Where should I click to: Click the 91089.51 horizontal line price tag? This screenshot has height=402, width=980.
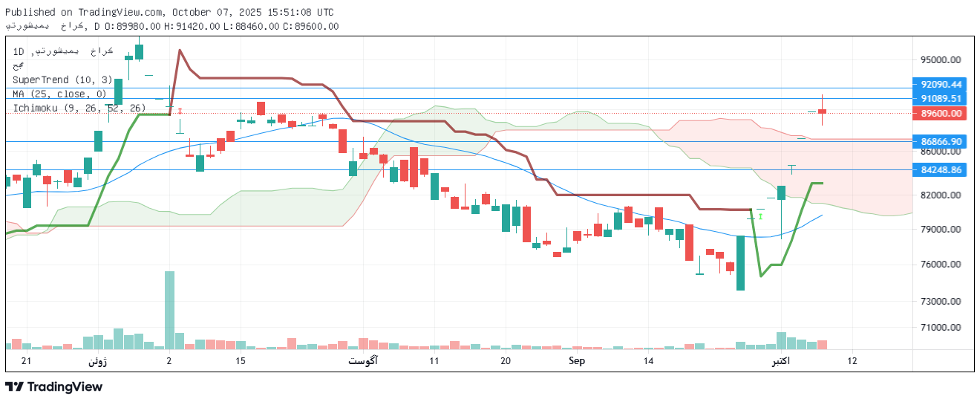click(941, 99)
